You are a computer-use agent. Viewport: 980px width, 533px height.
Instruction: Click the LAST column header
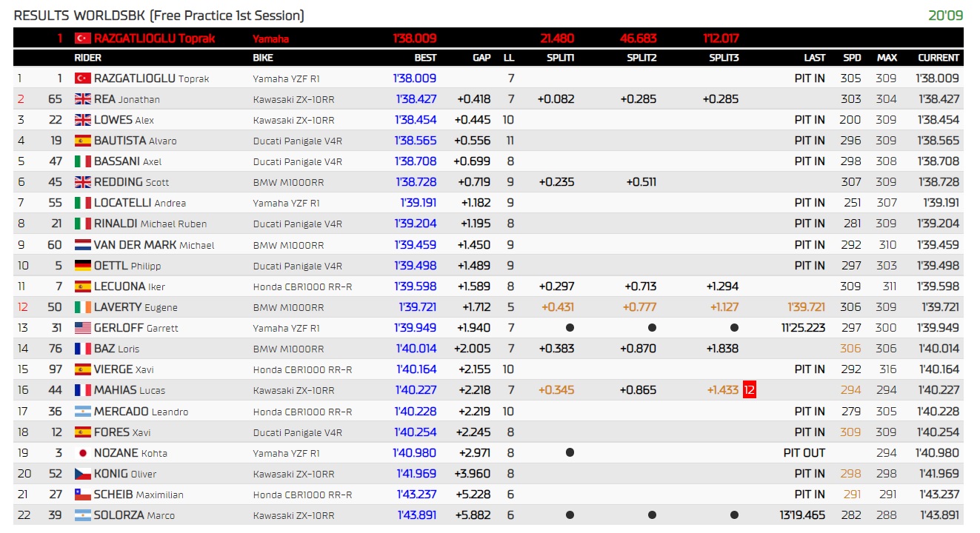[x=815, y=58]
